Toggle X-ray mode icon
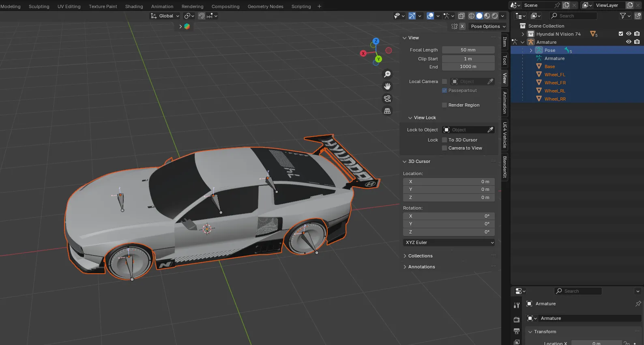 [462, 16]
